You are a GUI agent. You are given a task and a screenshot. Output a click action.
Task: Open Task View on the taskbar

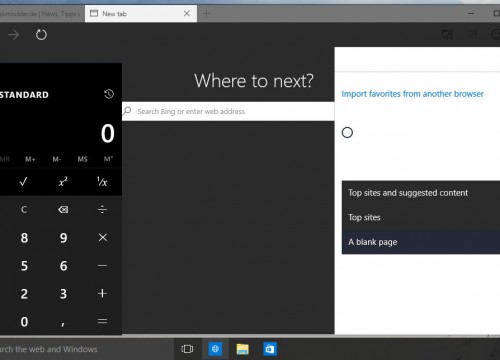187,349
